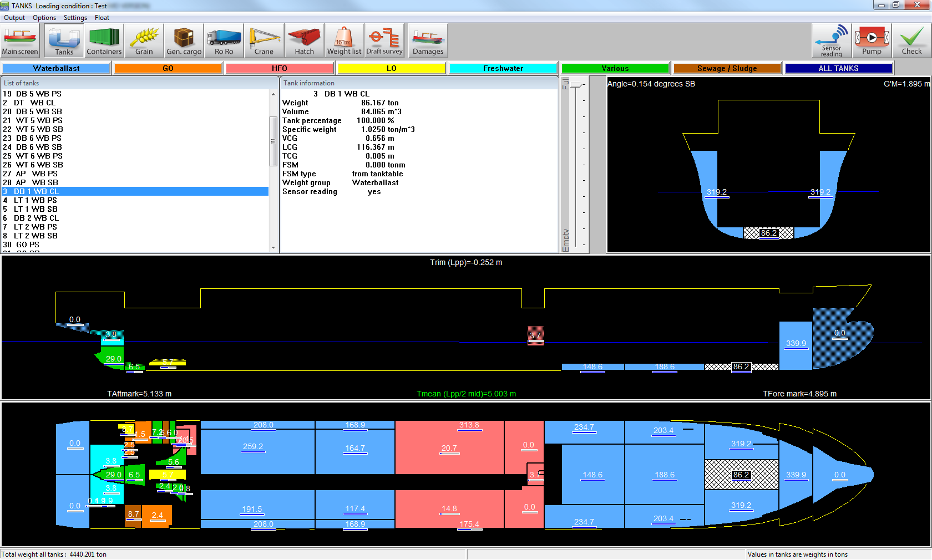Viewport: 932px width, 560px height.
Task: Click the Total weight all tanks status text
Action: pyautogui.click(x=54, y=554)
